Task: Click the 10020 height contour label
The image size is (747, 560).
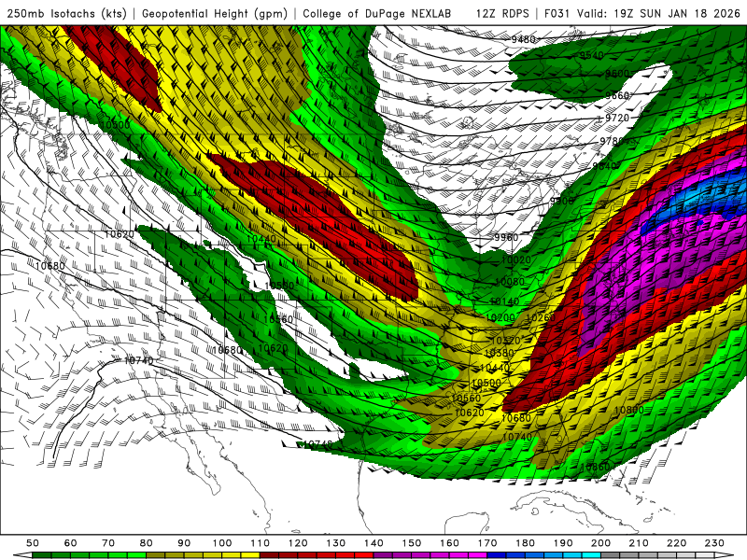Action: (x=516, y=260)
